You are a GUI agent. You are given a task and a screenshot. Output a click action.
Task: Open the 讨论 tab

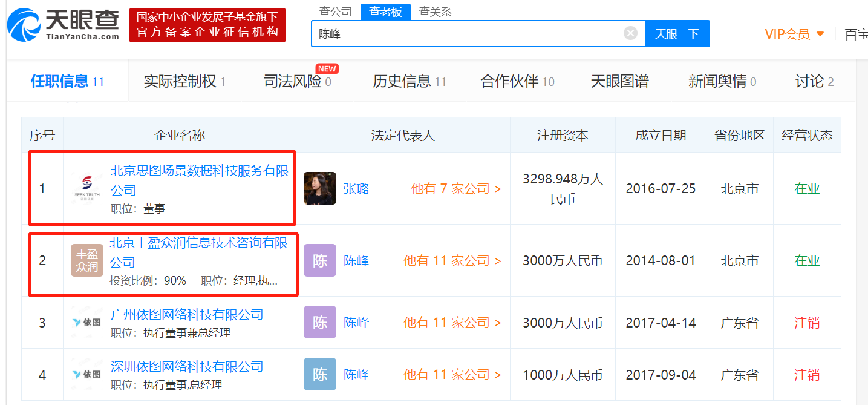click(x=815, y=81)
